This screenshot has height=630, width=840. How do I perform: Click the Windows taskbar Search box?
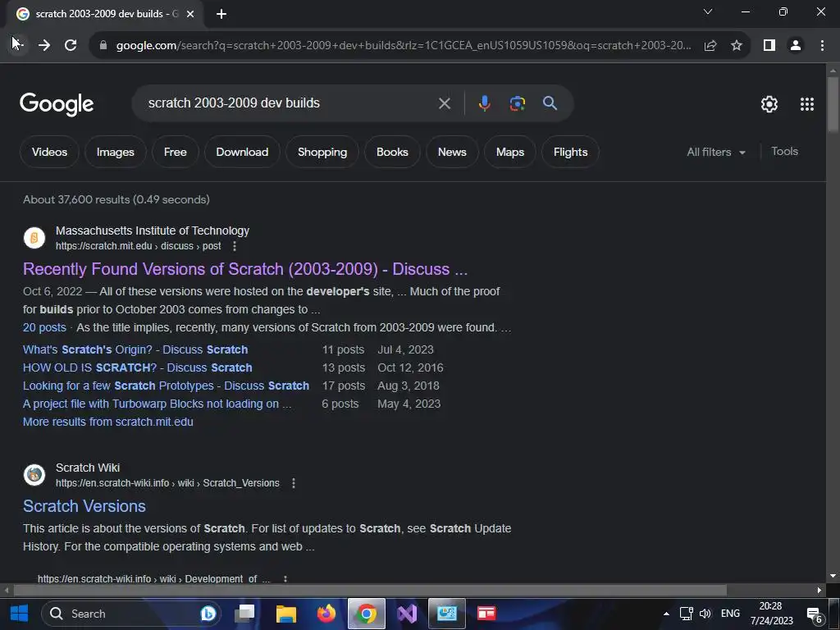click(x=130, y=614)
